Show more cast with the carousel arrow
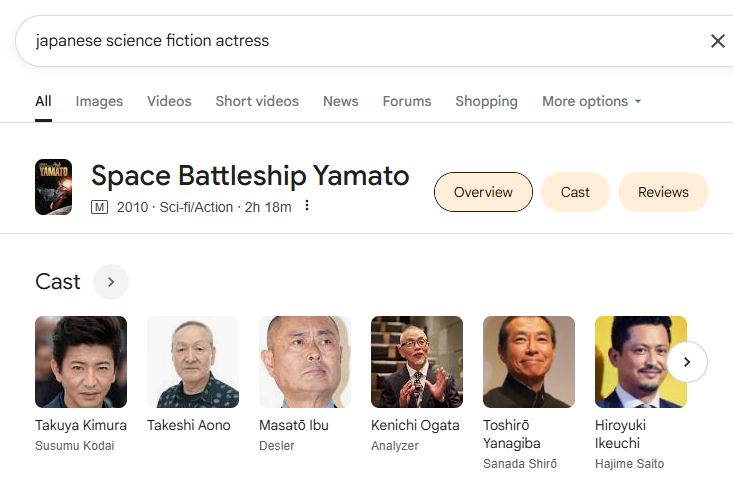Image resolution: width=733 pixels, height=499 pixels. coord(687,362)
